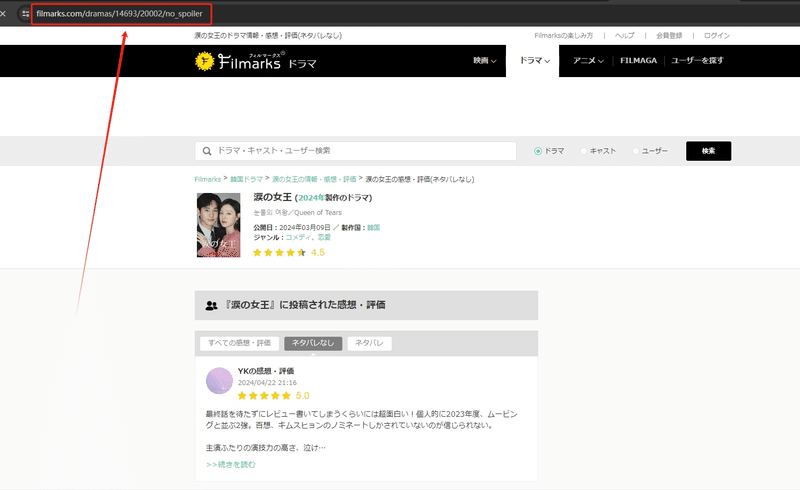The image size is (800, 490).
Task: Click the black 検索 button
Action: click(708, 151)
